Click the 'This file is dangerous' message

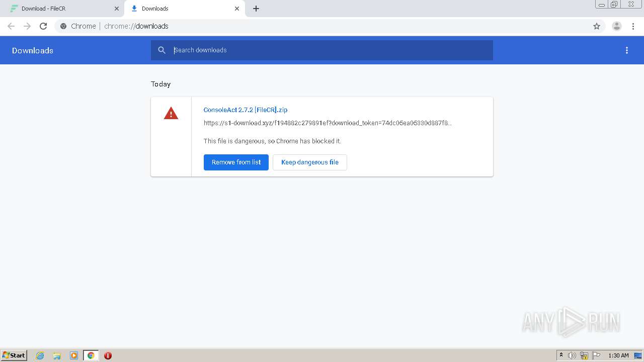point(272,141)
